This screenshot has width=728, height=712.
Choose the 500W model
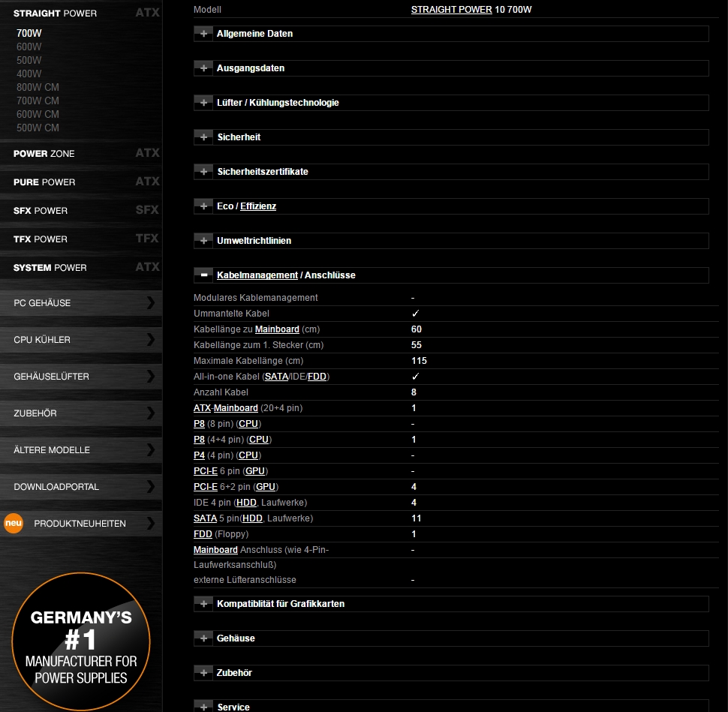[x=29, y=60]
